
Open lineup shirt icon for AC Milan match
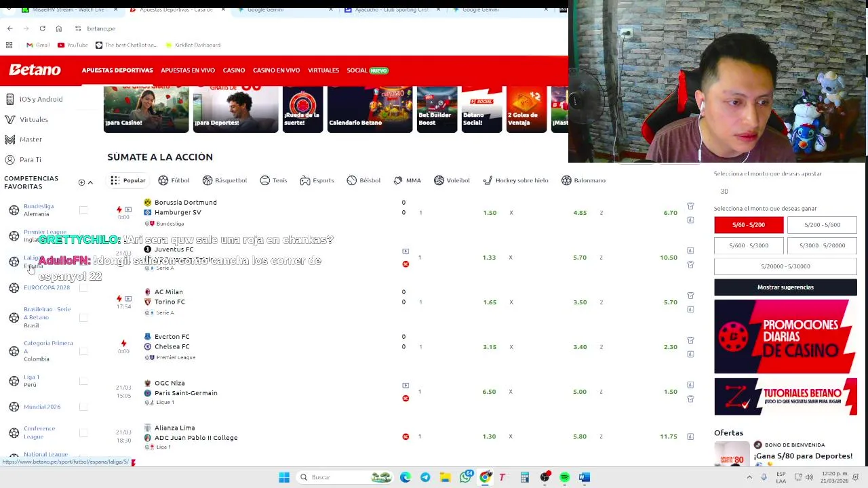pyautogui.click(x=690, y=295)
